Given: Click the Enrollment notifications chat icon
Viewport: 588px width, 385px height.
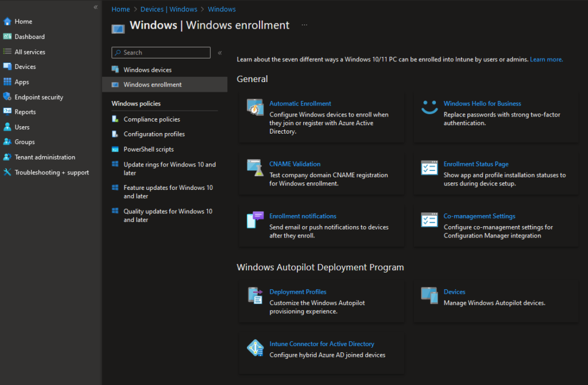Looking at the screenshot, I should (255, 220).
